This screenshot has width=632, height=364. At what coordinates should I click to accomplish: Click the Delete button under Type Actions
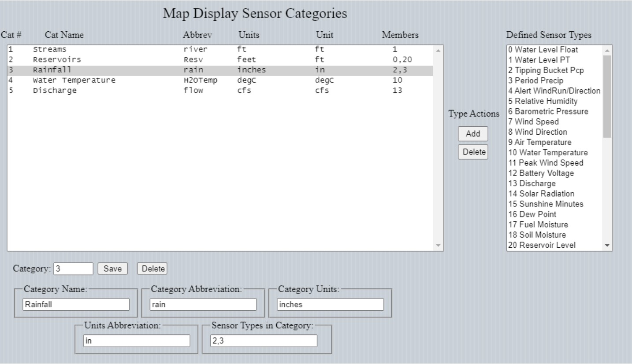[x=473, y=152]
